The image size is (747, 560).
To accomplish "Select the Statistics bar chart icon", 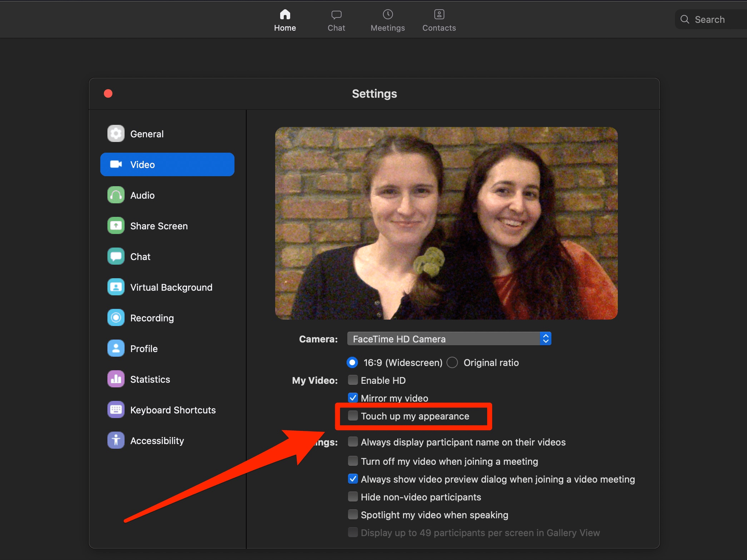I will (x=116, y=379).
